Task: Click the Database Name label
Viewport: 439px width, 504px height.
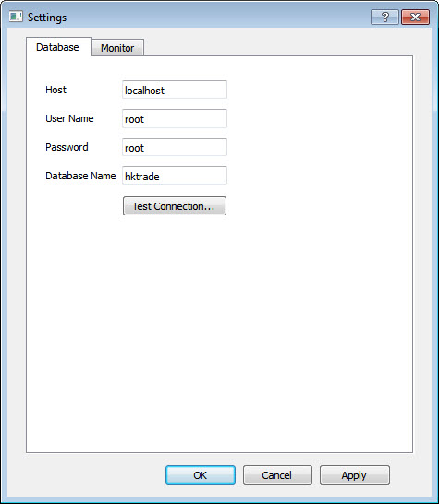Action: pyautogui.click(x=80, y=176)
